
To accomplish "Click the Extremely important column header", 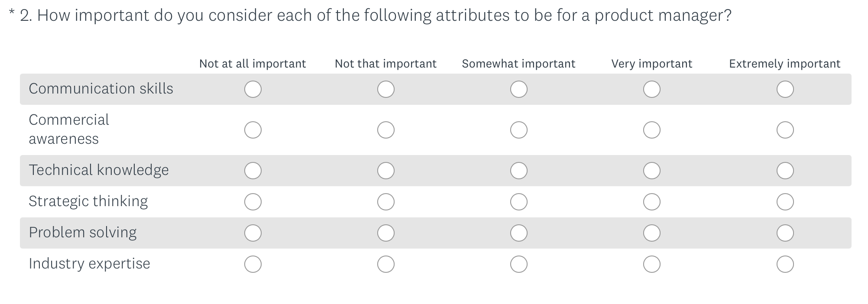I will point(784,64).
